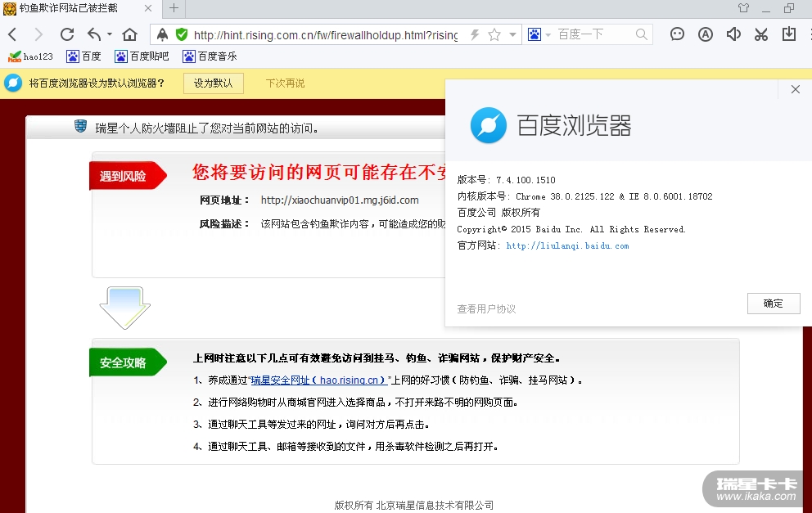
Task: Click the lightning speed mode icon
Action: (475, 34)
